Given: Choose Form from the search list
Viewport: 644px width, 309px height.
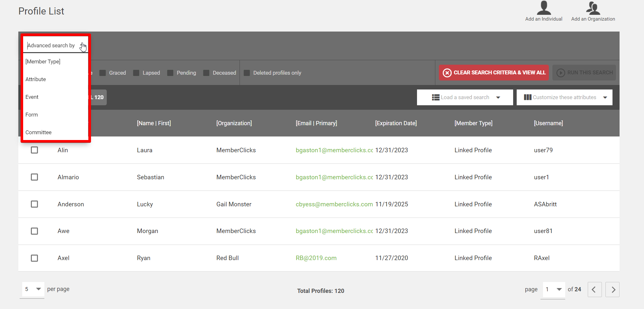Looking at the screenshot, I should pos(55,115).
